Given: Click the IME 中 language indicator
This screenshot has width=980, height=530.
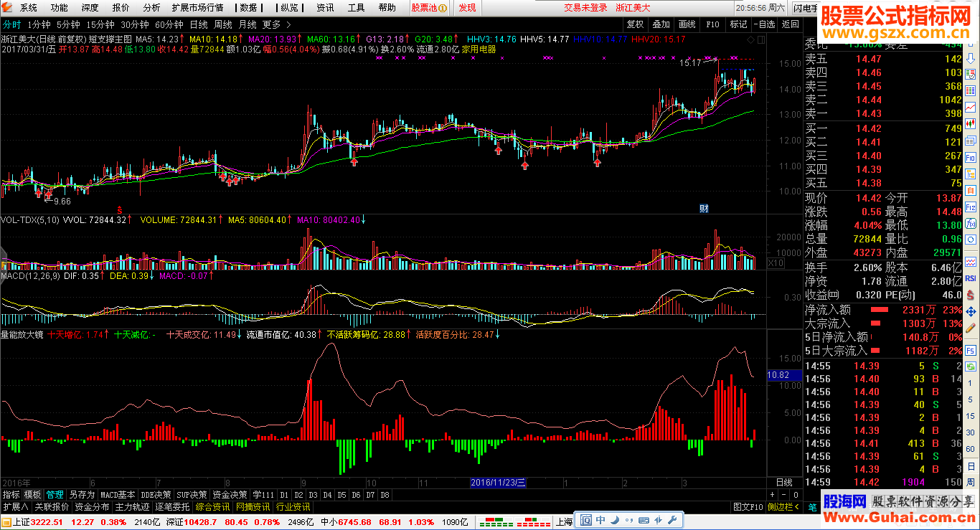Looking at the screenshot, I should 600,520.
